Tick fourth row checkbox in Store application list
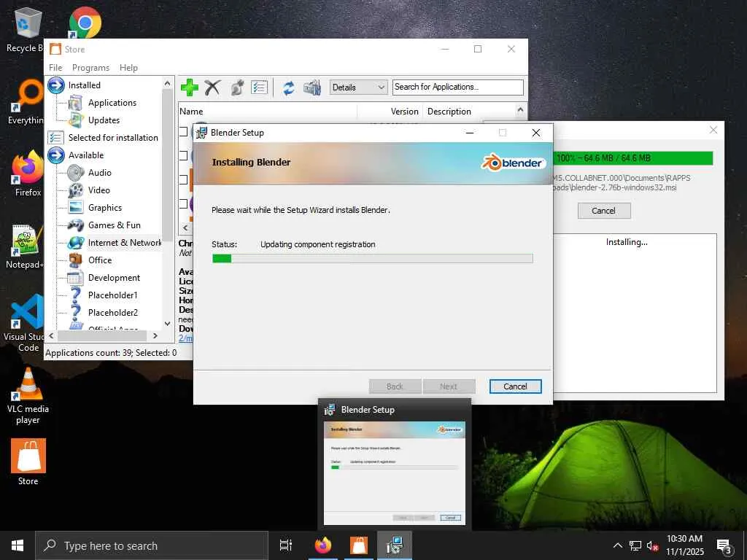Viewport: 747px width, 560px height. coord(183,204)
